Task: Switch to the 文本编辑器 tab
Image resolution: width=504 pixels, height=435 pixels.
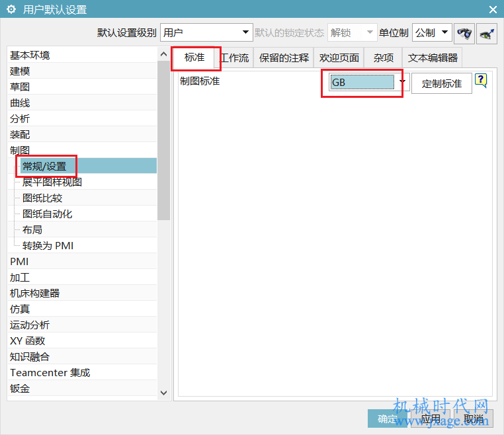Action: 433,58
